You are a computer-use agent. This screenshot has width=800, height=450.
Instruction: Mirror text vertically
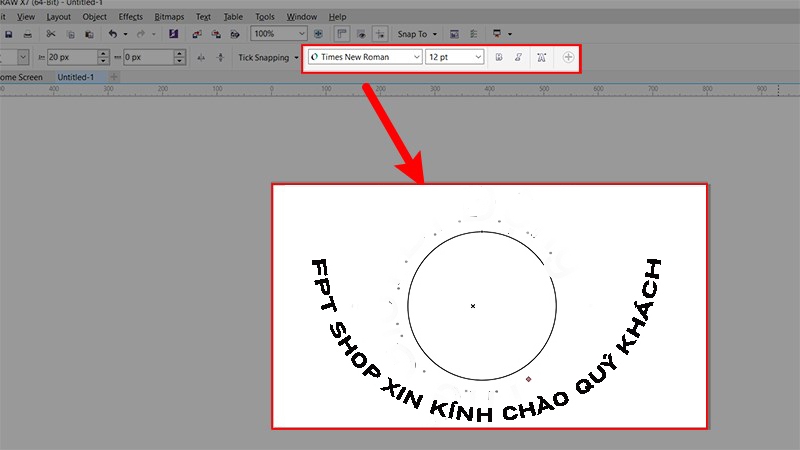coord(220,57)
